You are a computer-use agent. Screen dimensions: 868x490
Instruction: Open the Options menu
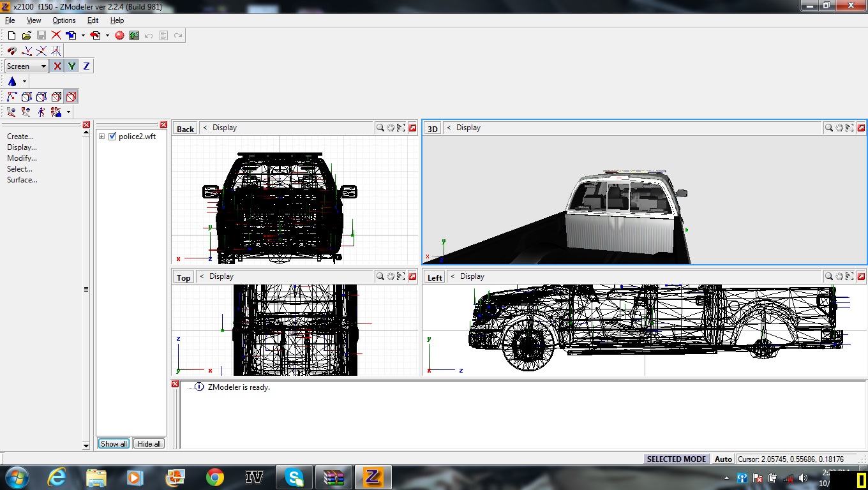64,20
